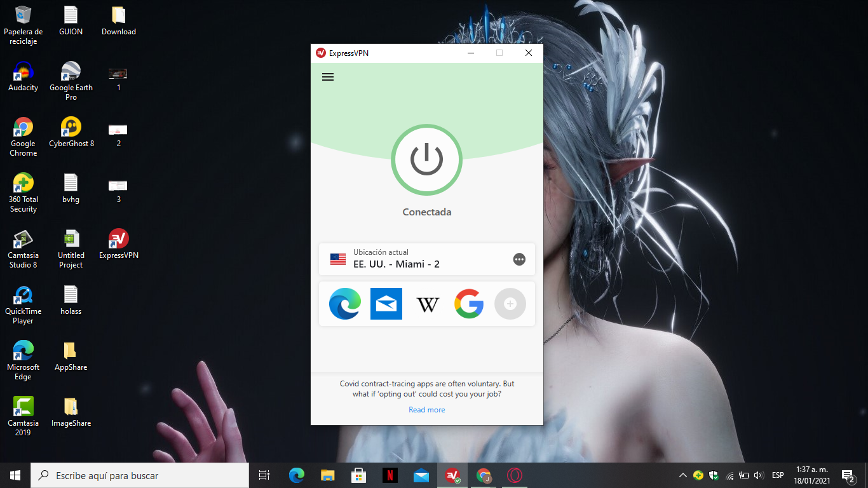The width and height of the screenshot is (868, 488).
Task: Select Untitled Project file on desktop
Action: click(71, 249)
